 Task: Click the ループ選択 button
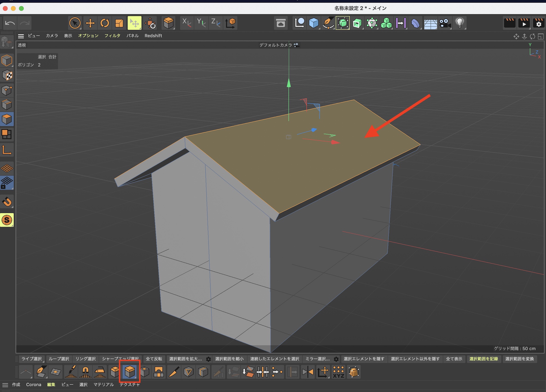click(59, 359)
